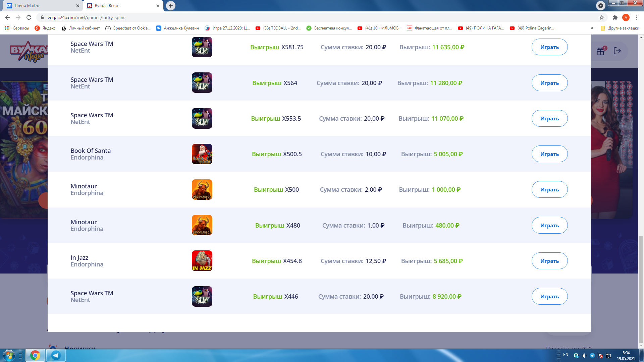The height and width of the screenshot is (362, 644).
Task: Click the Book Of Santa game thumbnail
Action: click(202, 154)
